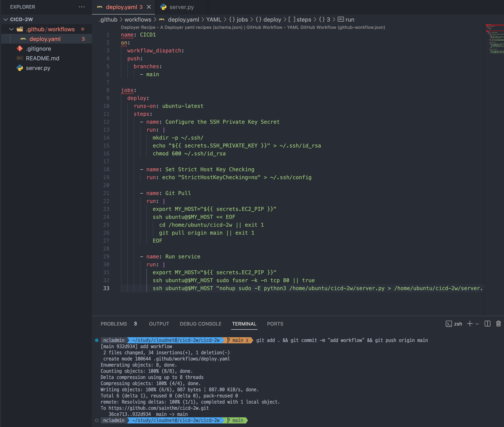Open README.md in the file tree
This screenshot has height=427, width=504.
point(43,58)
